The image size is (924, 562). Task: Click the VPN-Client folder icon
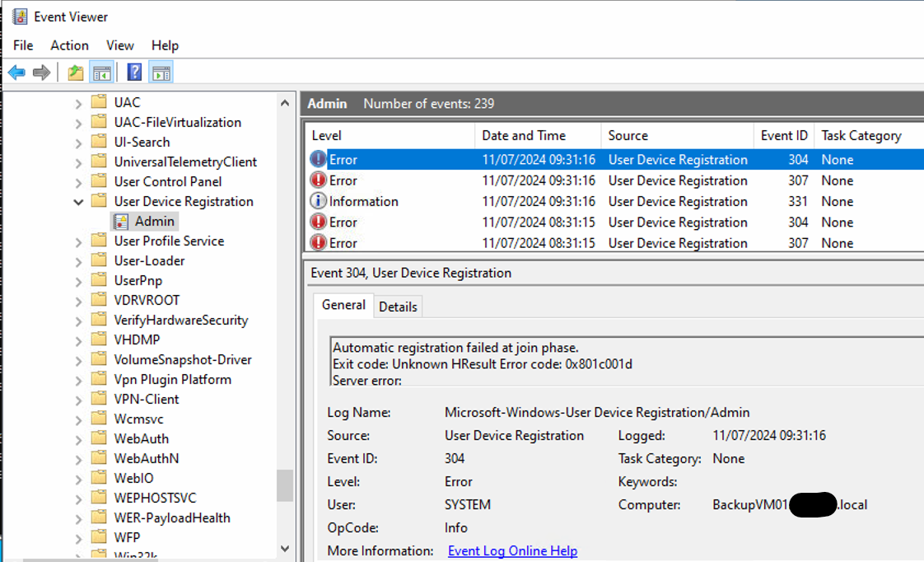click(x=99, y=398)
